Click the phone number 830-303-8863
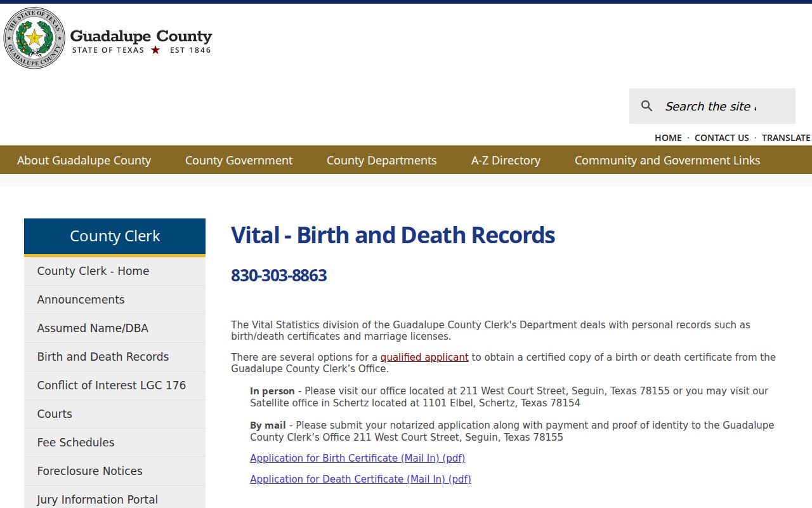812x508 pixels. [x=278, y=275]
